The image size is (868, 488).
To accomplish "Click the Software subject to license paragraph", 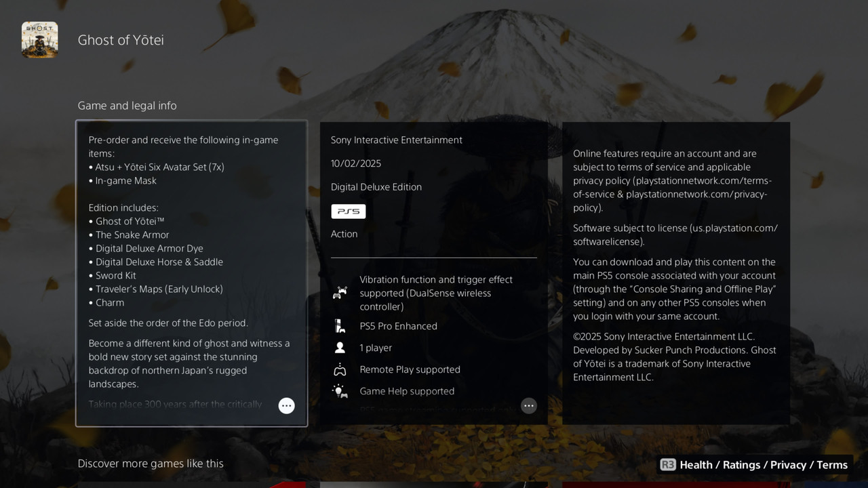I will (x=675, y=235).
